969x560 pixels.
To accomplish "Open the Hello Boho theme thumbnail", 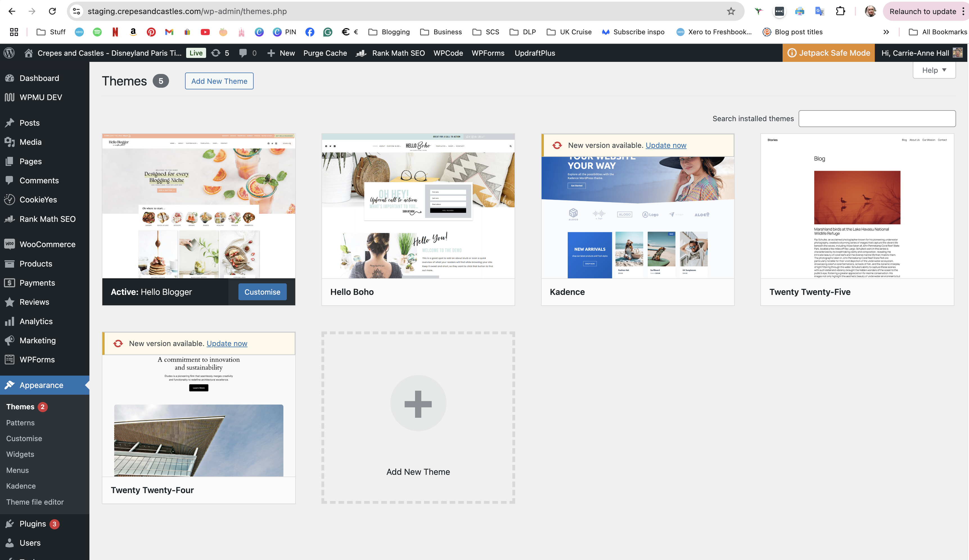I will pyautogui.click(x=418, y=206).
